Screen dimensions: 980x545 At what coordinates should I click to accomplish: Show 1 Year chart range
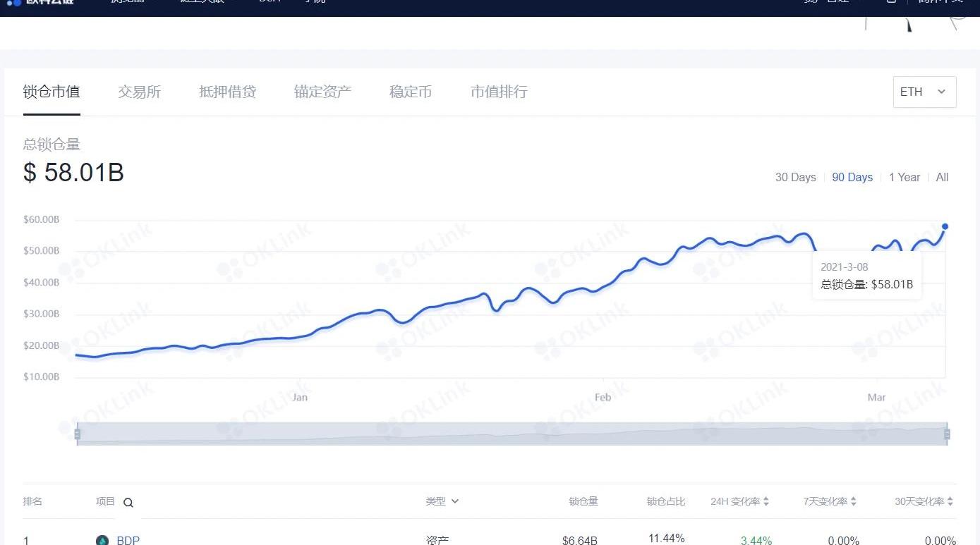905,178
